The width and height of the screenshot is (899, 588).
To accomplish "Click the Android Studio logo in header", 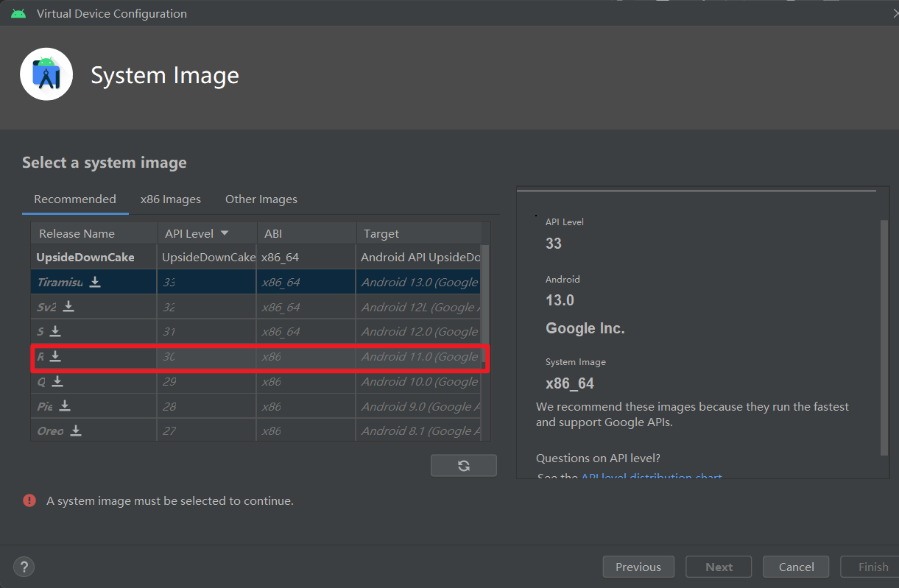I will (46, 74).
